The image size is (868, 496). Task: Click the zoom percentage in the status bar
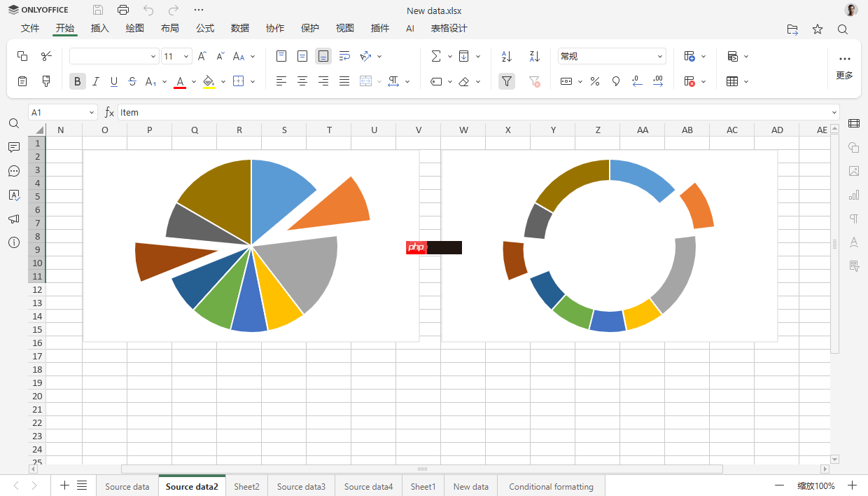815,485
